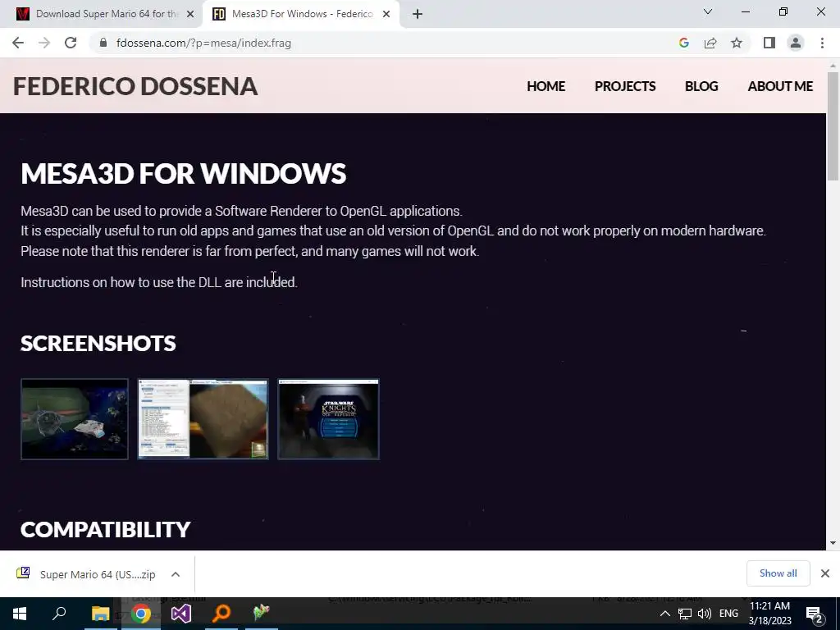The height and width of the screenshot is (630, 840).
Task: Open a new browser tab
Action: point(418,14)
